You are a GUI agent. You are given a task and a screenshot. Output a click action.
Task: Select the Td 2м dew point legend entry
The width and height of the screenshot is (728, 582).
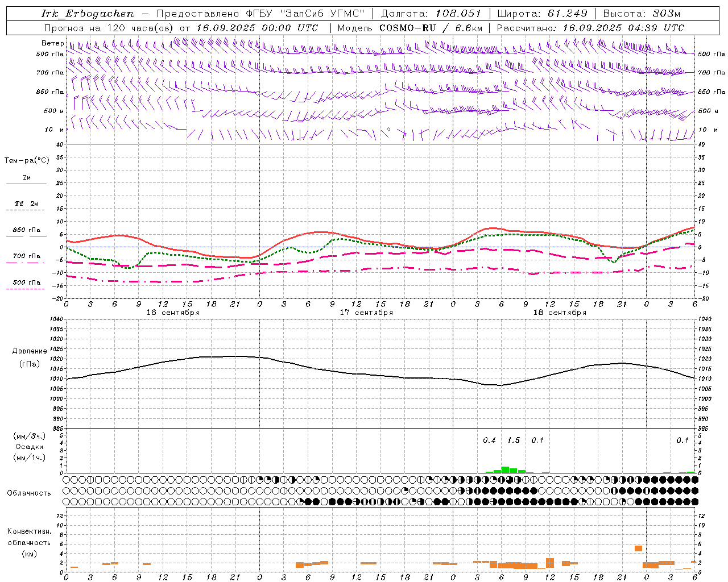pos(26,203)
